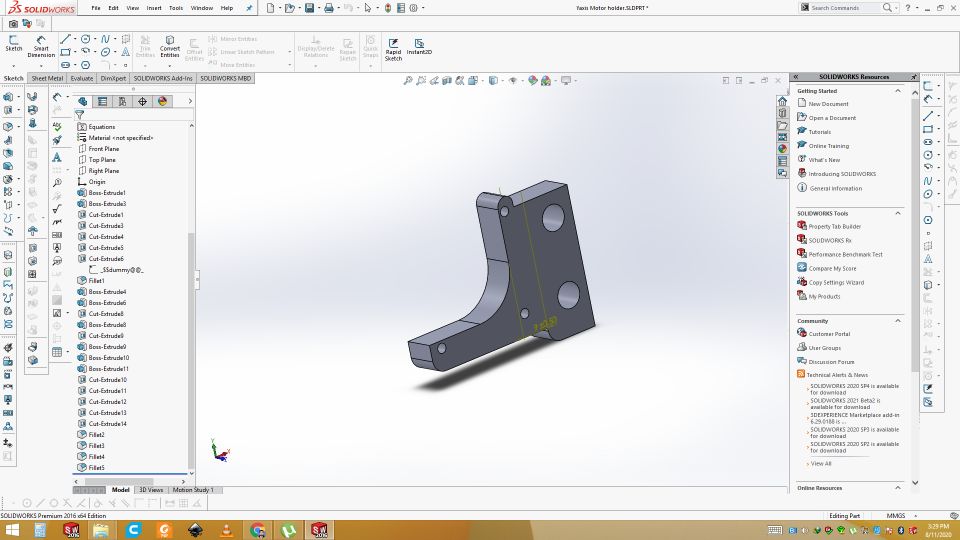Open the Tools menu
The height and width of the screenshot is (540, 960).
pyautogui.click(x=176, y=8)
